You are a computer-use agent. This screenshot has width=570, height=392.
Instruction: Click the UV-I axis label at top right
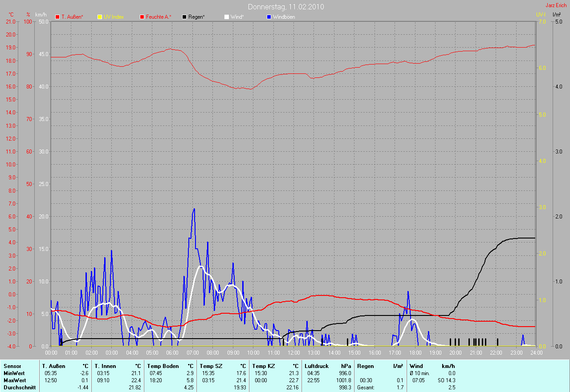click(541, 15)
